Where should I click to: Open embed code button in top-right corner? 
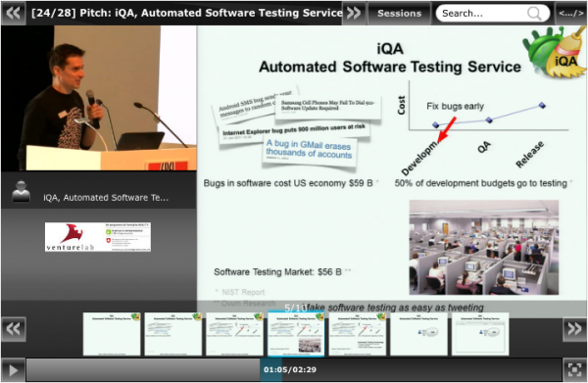click(570, 14)
